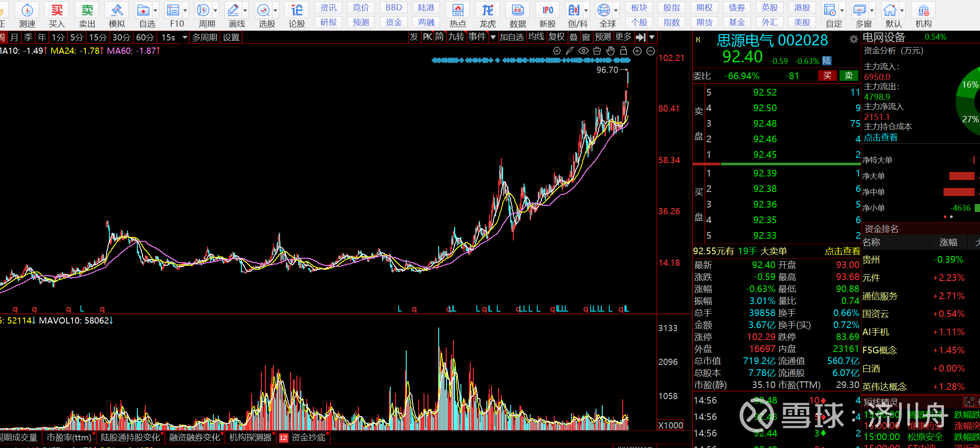This screenshot has width=980, height=448.
Task: Open the 自选 watchlist icon
Action: tap(143, 10)
